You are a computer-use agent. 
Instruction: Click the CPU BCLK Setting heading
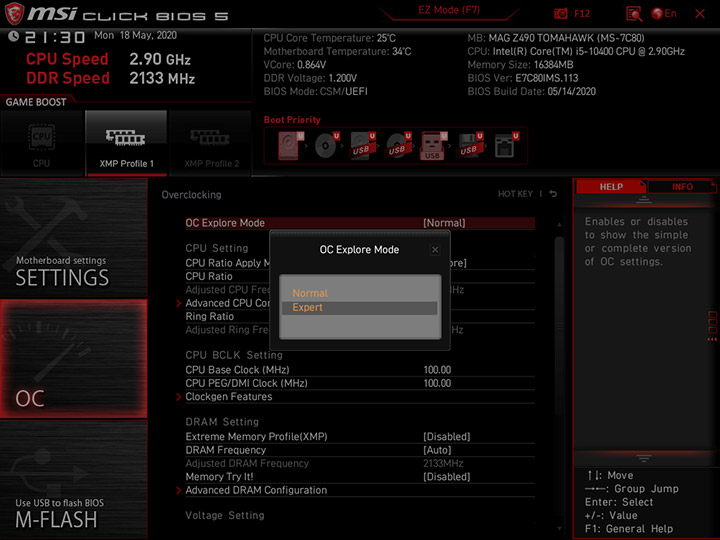(234, 355)
